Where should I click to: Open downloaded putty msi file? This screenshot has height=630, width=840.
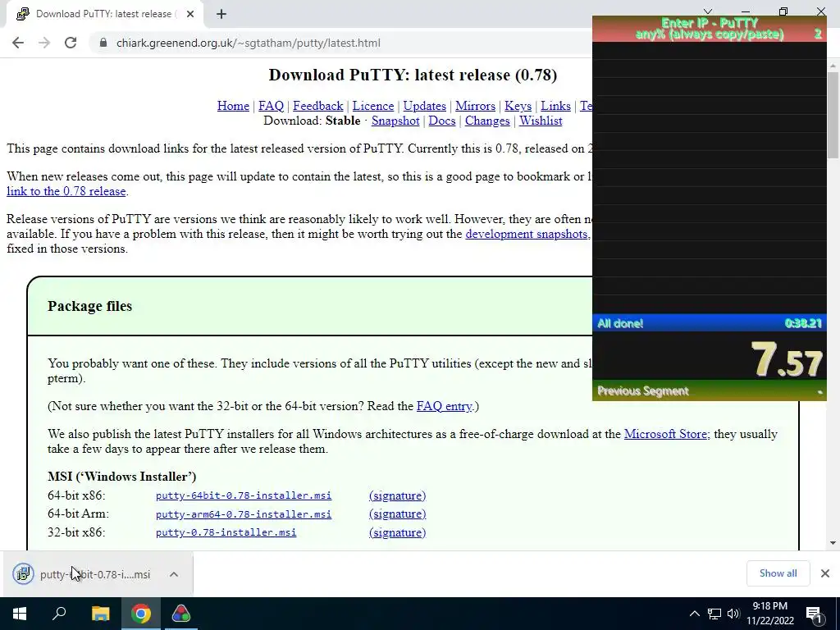click(81, 574)
